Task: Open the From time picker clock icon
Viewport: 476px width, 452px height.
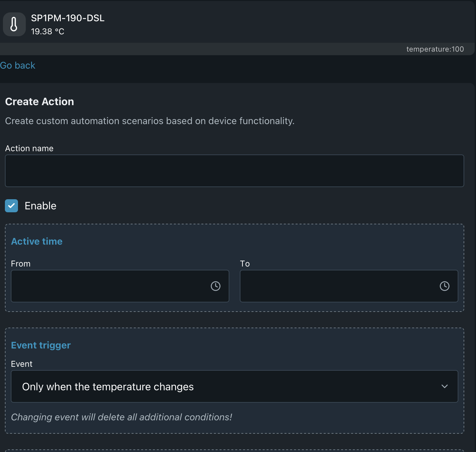Action: coord(215,286)
